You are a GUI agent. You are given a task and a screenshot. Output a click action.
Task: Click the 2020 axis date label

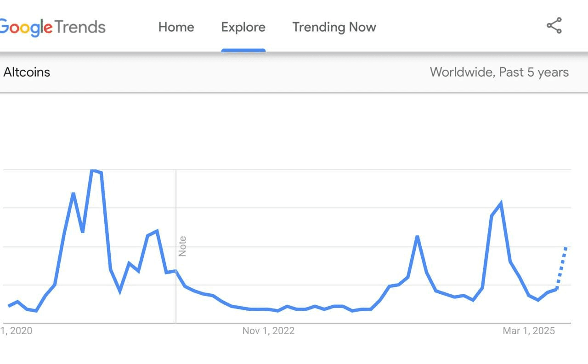(16, 330)
